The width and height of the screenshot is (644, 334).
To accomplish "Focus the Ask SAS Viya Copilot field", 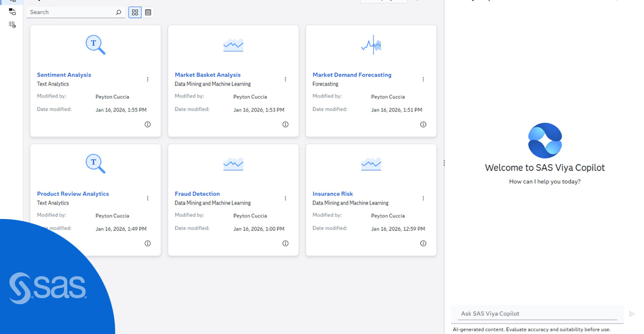I will coord(537,314).
